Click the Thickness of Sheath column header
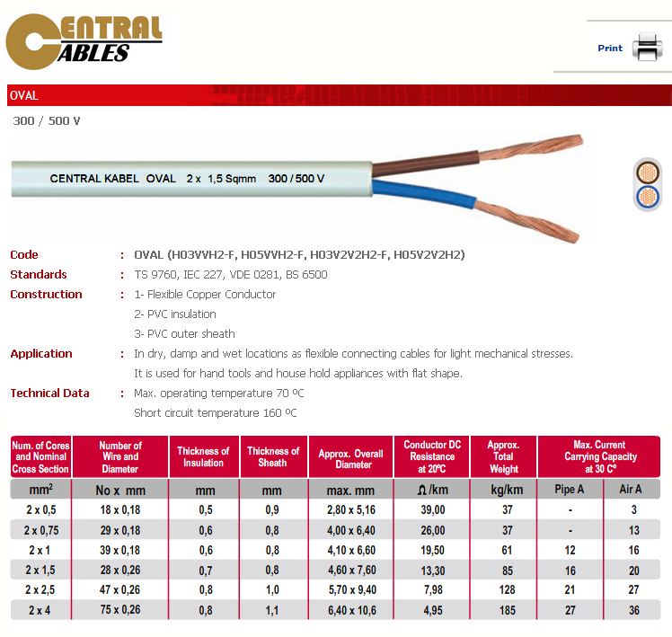This screenshot has width=672, height=637. point(273,456)
